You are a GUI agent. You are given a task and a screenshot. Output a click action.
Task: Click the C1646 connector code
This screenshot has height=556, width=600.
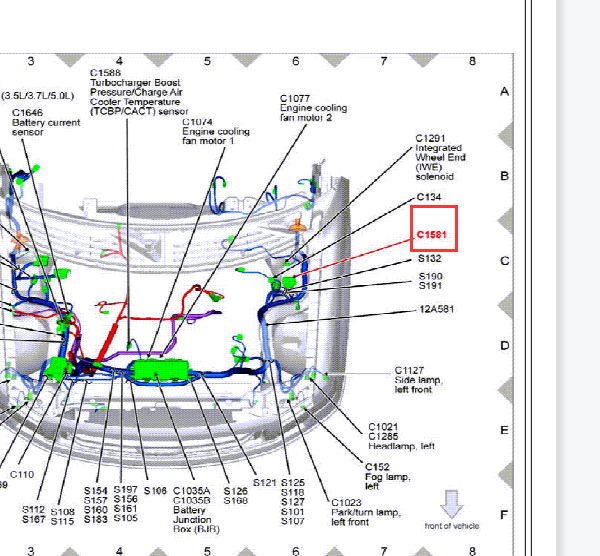27,113
